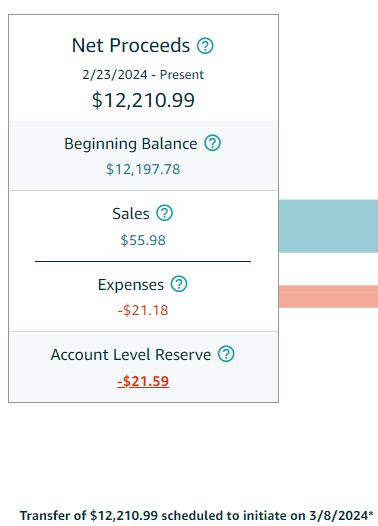Click the Net Proceeds heading text
Screen dimensions: 378x526
131,45
